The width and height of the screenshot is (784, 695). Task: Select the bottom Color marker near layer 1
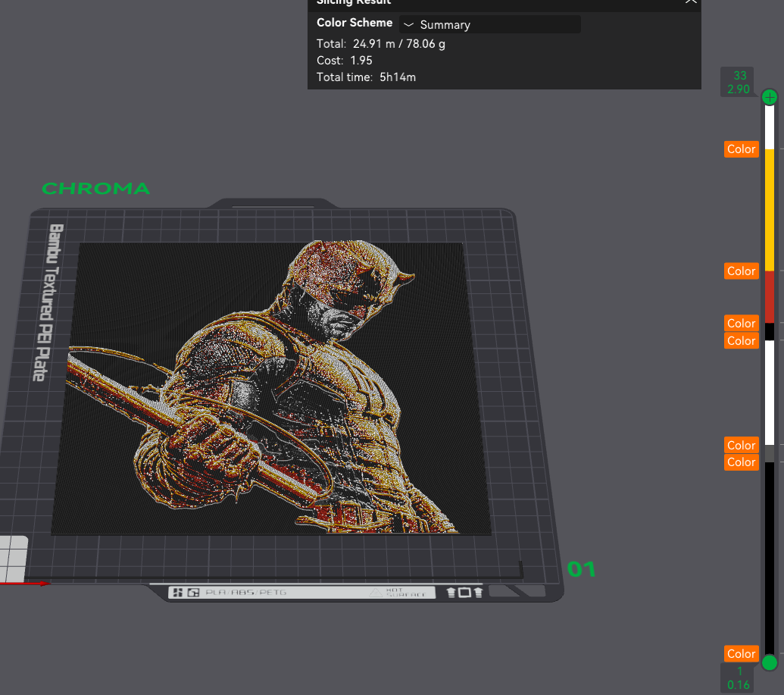[742, 654]
